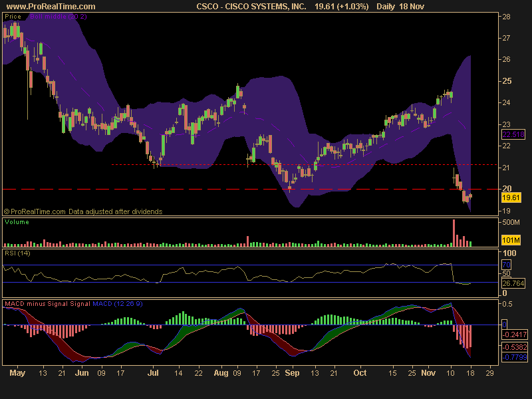The width and height of the screenshot is (532, 399).
Task: Click the 100 RSI axis label
Action: [x=509, y=253]
